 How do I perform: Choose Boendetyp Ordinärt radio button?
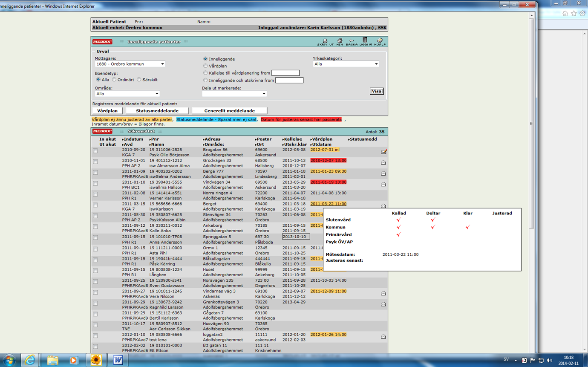[114, 80]
